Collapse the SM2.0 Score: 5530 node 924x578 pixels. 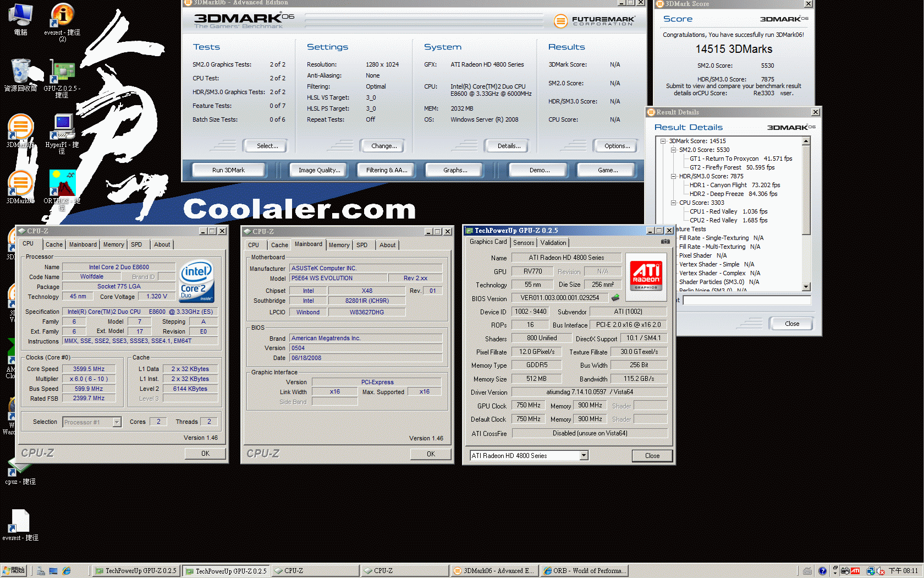(x=673, y=150)
